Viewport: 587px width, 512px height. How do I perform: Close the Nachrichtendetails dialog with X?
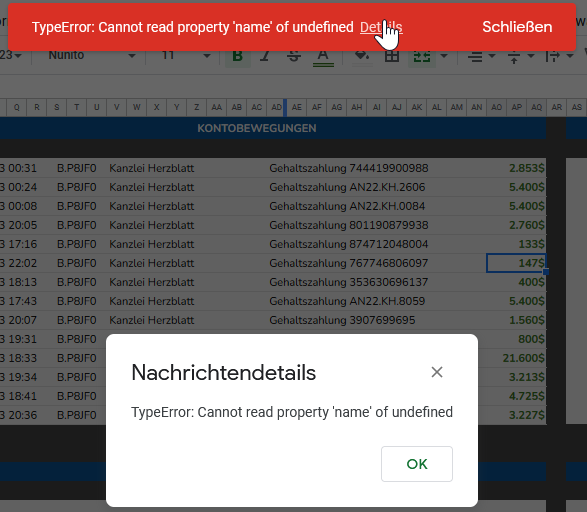pos(437,372)
